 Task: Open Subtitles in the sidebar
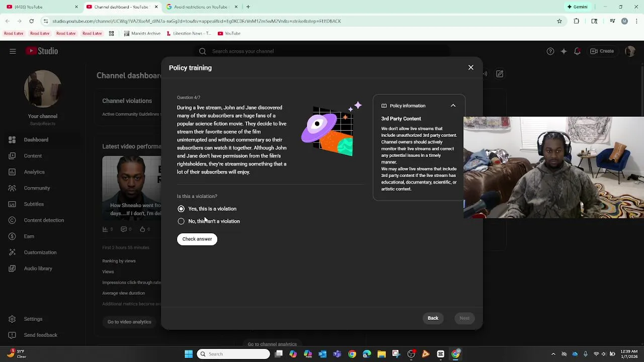[x=43, y=204]
